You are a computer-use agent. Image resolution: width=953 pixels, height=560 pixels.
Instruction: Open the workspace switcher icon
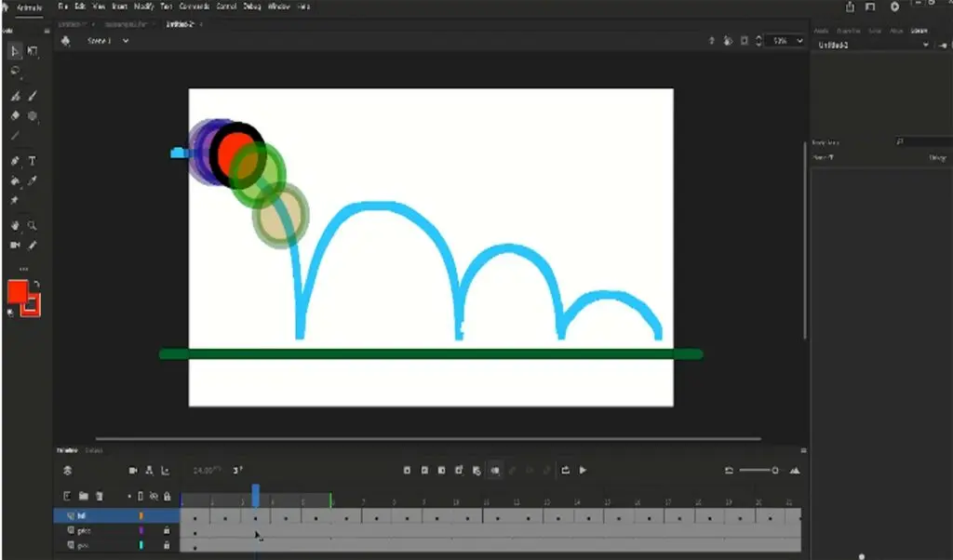(870, 7)
